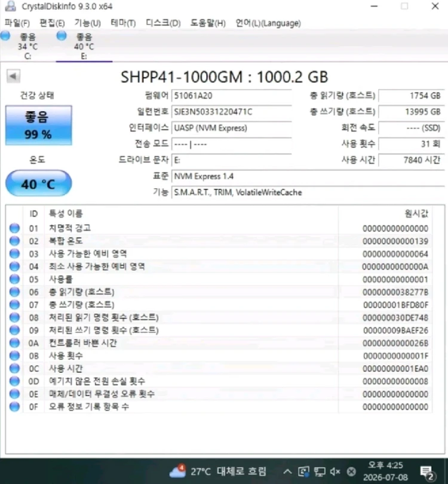Viewport: 448px width, 484px height.
Task: Click the interface field UASP (NVM Express)
Action: (x=231, y=128)
